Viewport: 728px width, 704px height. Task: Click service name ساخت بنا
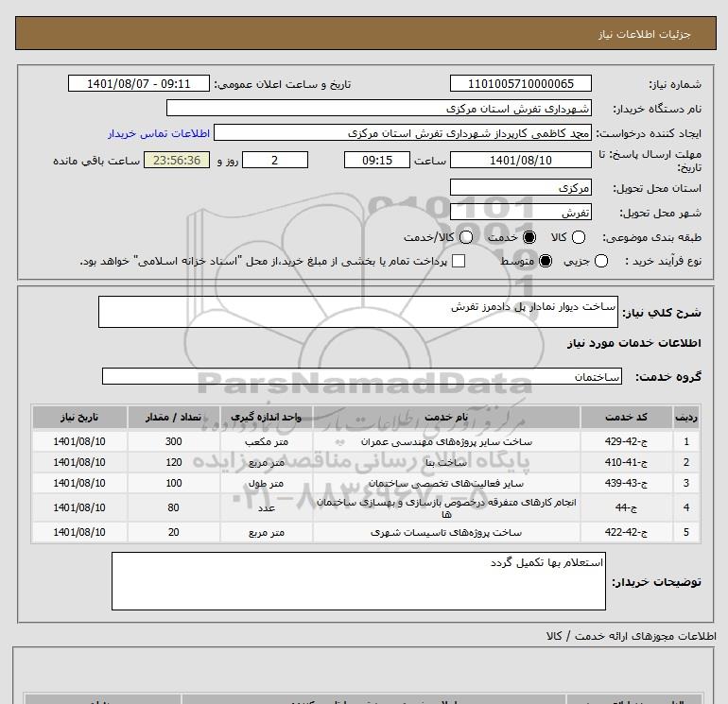(x=446, y=463)
